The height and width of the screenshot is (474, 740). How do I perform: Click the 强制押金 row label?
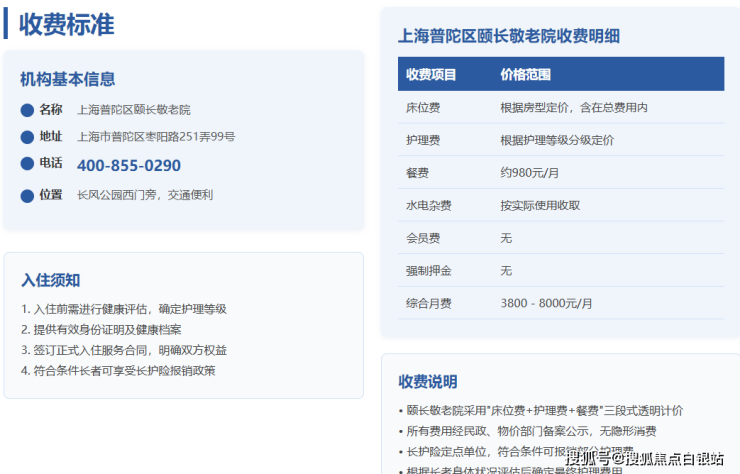point(429,271)
